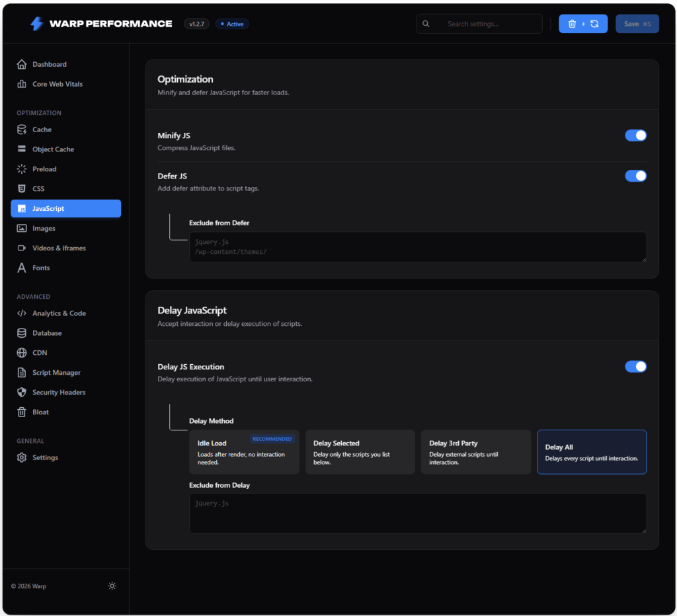
Task: Toggle Delay JS Execution off
Action: pyautogui.click(x=635, y=366)
